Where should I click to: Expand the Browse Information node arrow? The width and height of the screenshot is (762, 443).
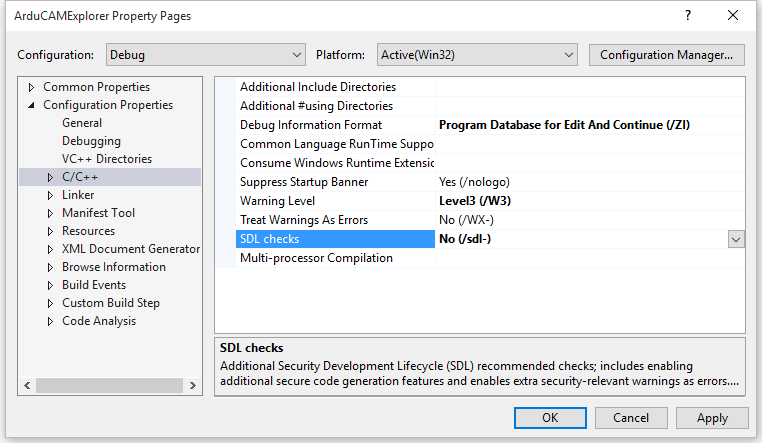click(x=50, y=267)
